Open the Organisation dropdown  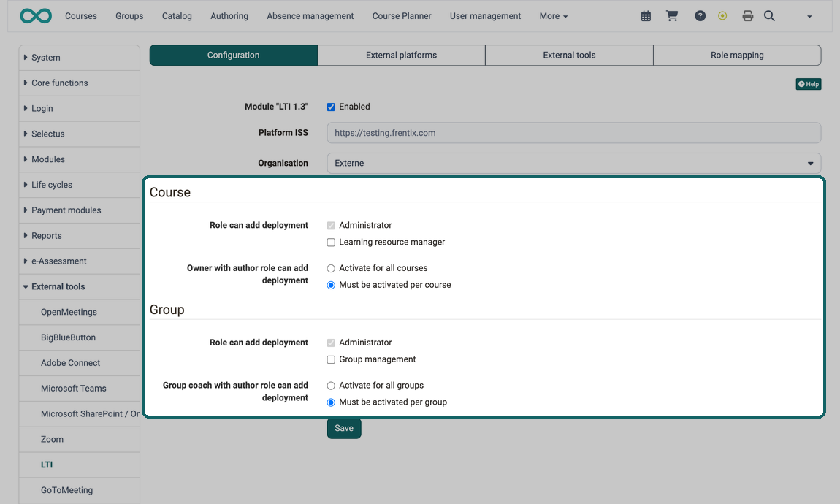[573, 164]
